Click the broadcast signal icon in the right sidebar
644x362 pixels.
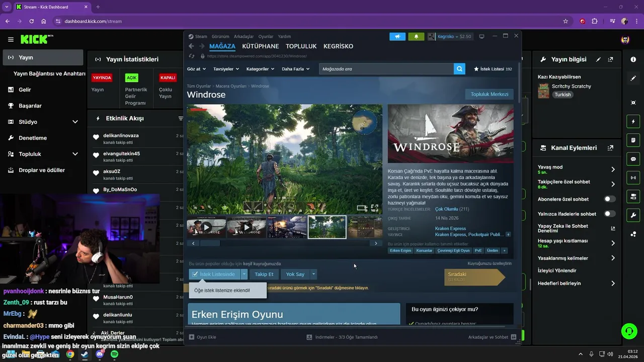tap(633, 177)
